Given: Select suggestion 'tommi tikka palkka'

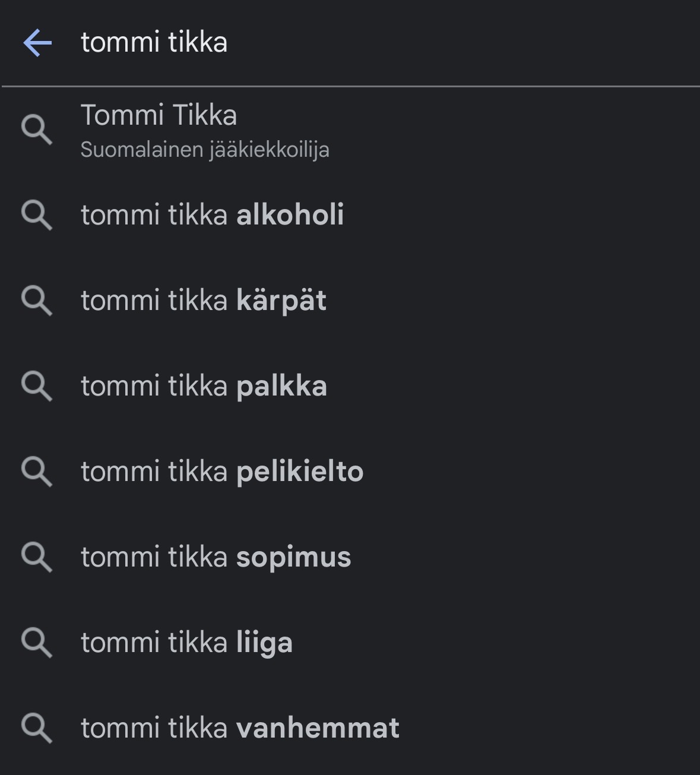Looking at the screenshot, I should (204, 386).
